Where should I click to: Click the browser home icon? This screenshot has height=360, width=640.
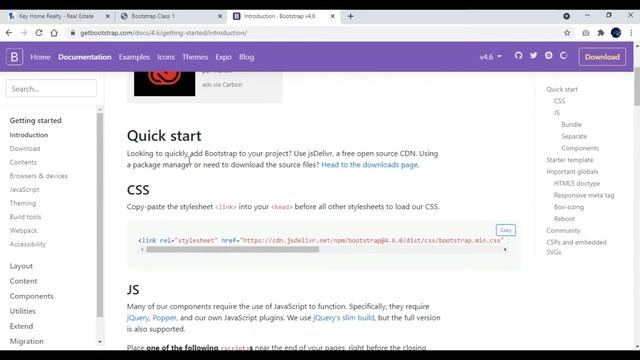(x=54, y=33)
